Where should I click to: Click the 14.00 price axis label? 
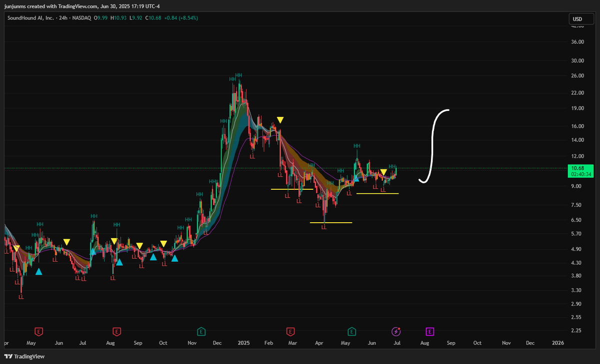pos(577,140)
